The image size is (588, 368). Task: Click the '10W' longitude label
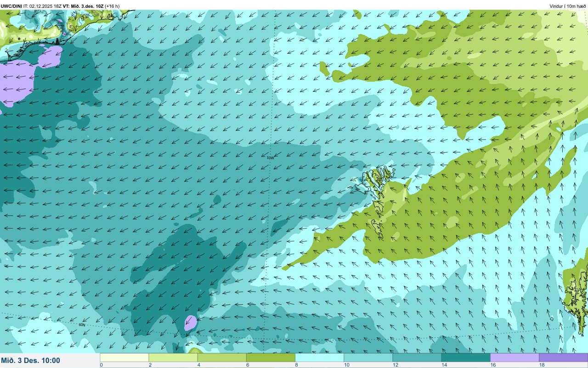[x=270, y=158]
